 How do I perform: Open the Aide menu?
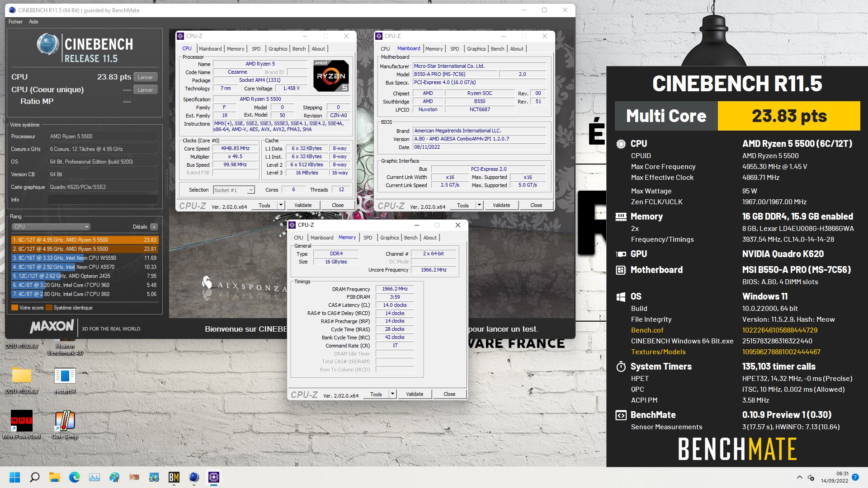[33, 22]
